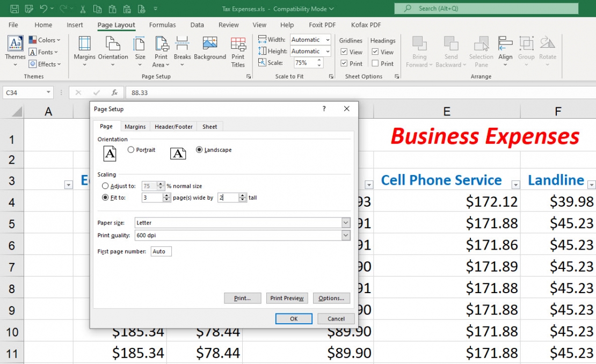
Task: Confirm settings with the OK button
Action: [x=293, y=318]
